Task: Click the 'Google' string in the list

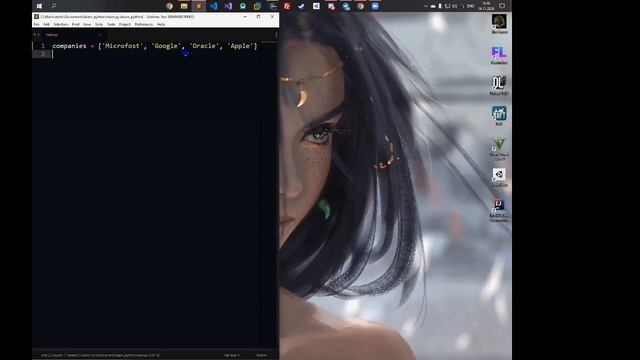Action: pos(166,46)
